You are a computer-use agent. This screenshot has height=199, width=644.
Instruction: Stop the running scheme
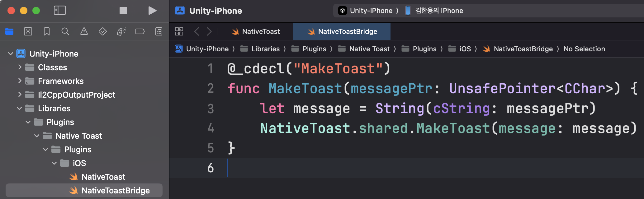tap(123, 11)
